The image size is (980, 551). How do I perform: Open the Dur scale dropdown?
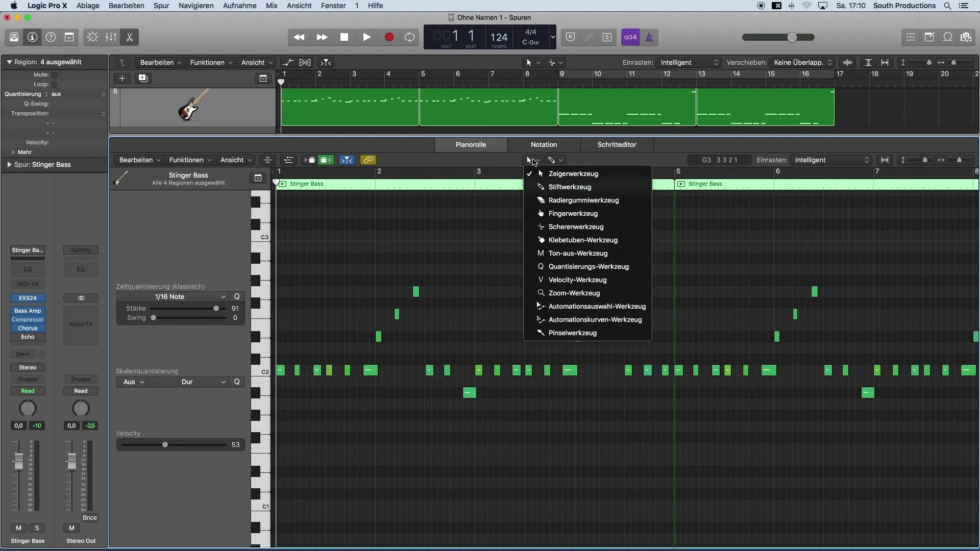click(x=189, y=382)
